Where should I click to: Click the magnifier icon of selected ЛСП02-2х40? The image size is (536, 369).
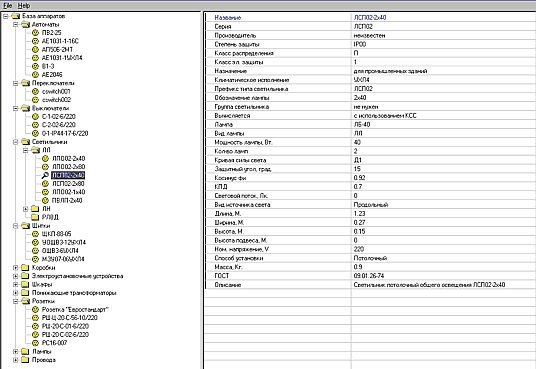point(45,175)
